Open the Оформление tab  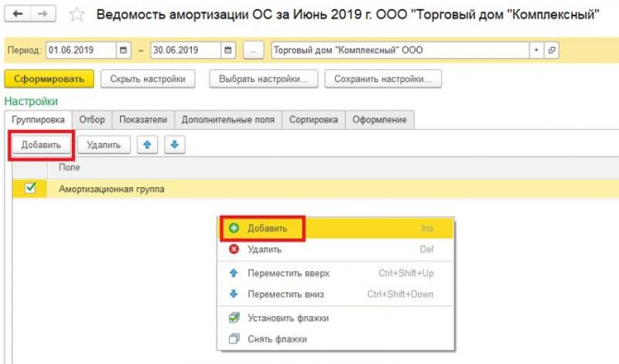[x=379, y=120]
